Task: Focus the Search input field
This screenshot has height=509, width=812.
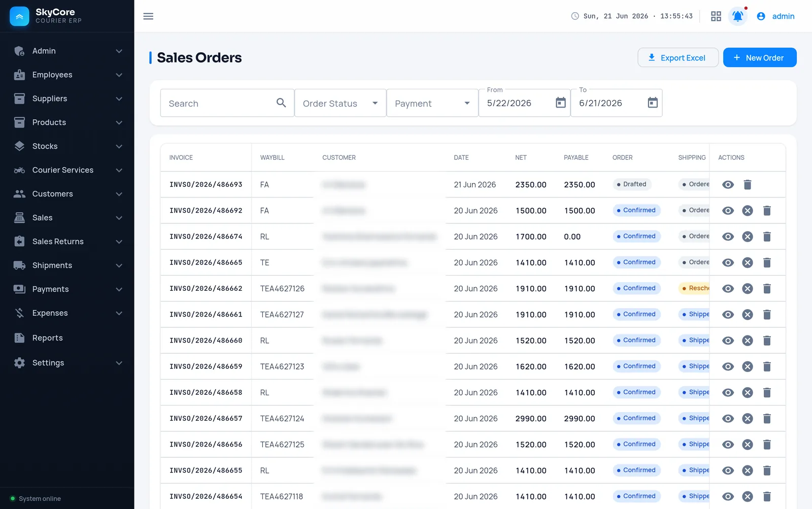Action: pos(227,103)
